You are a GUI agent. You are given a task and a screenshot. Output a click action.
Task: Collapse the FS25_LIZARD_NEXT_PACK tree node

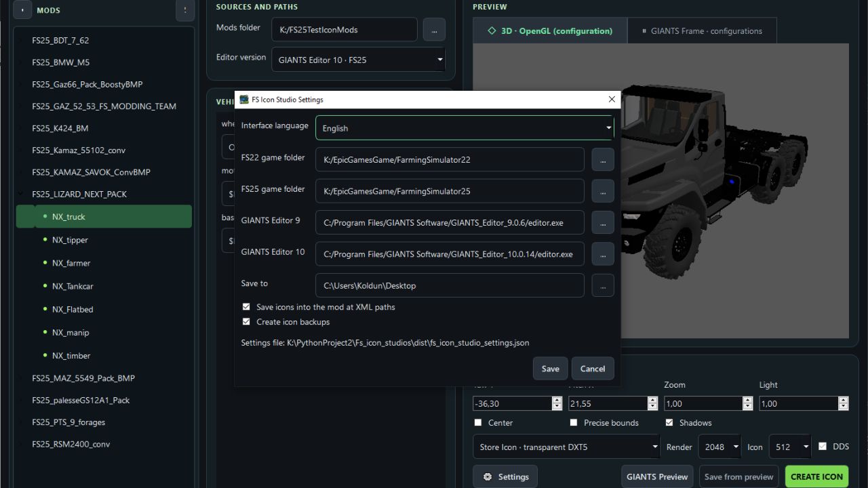coord(21,194)
